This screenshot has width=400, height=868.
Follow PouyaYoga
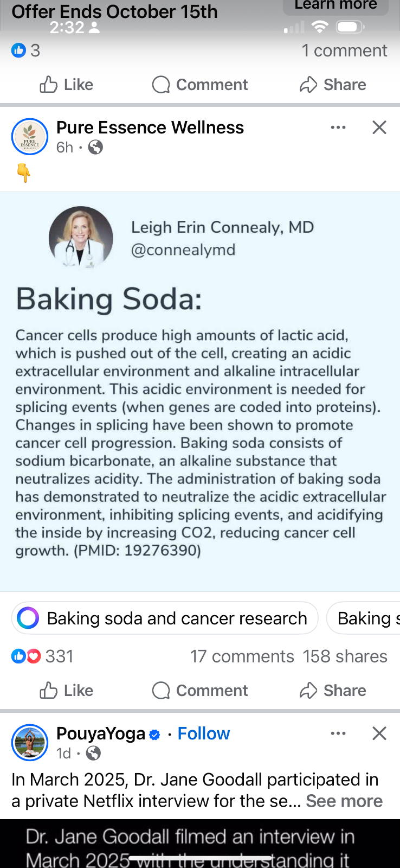point(204,733)
